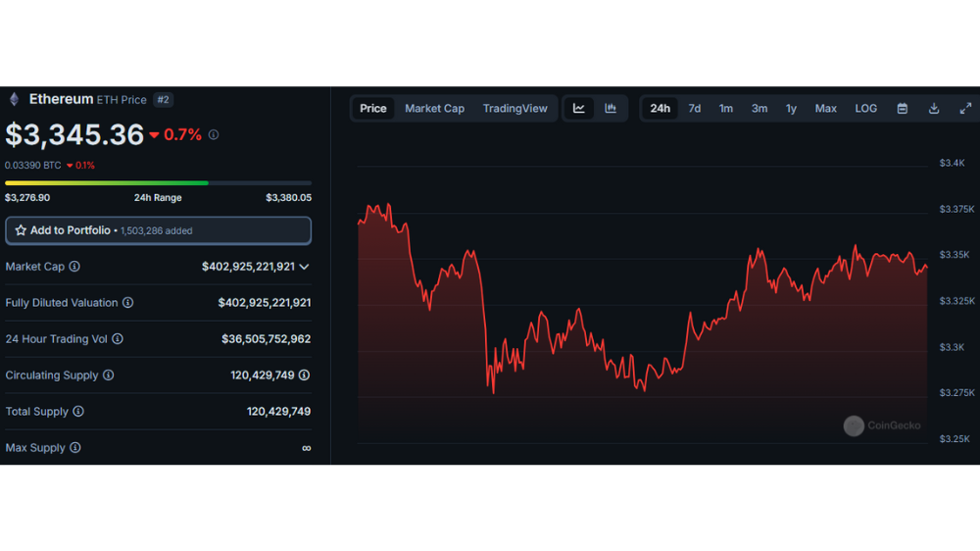
Task: Click info icon after 120,429,749 circulating value
Action: [305, 376]
